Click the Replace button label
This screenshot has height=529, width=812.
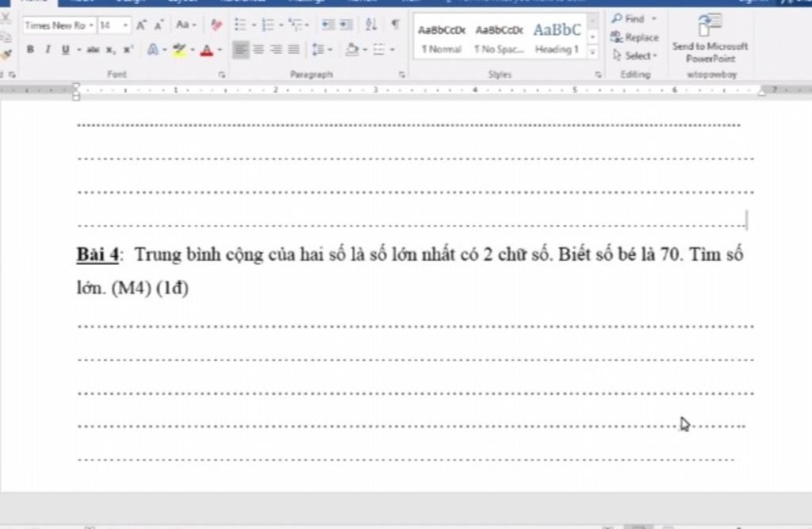(x=642, y=37)
